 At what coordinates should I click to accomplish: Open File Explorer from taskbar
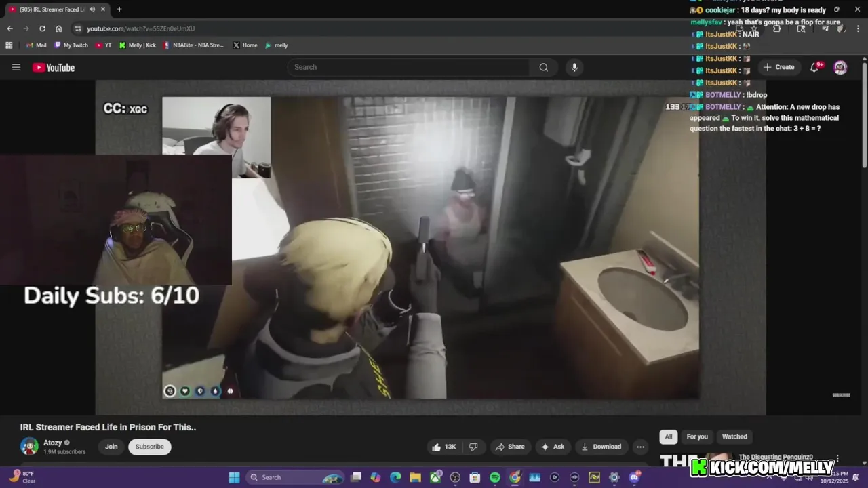pos(415,477)
